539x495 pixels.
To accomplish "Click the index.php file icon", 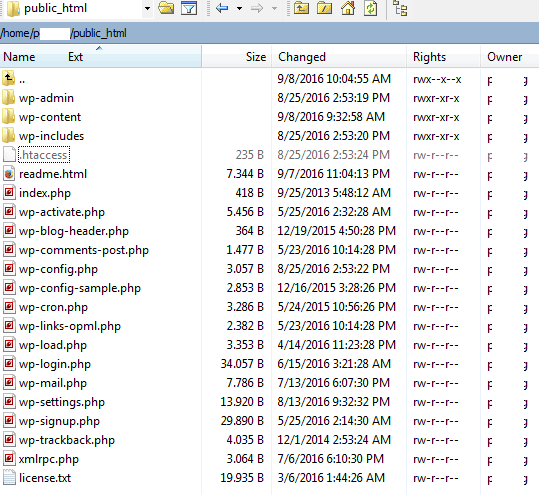I will pos(9,192).
